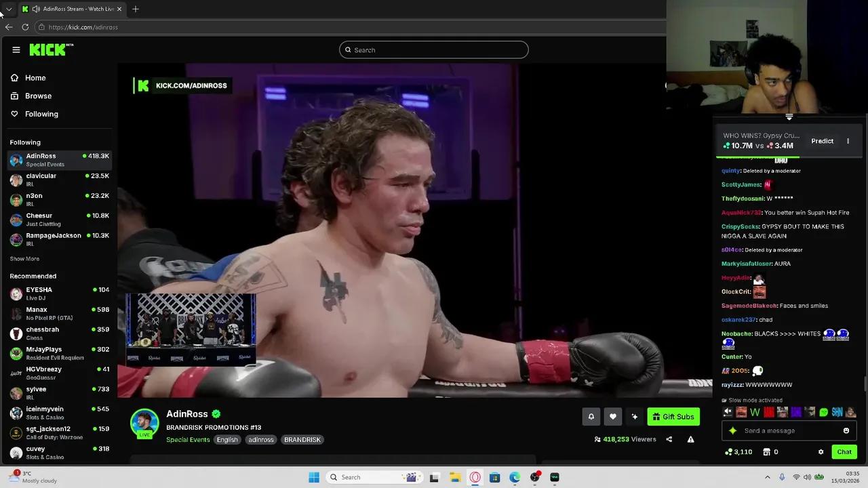Open the Opera browser taskbar icon

pyautogui.click(x=475, y=477)
